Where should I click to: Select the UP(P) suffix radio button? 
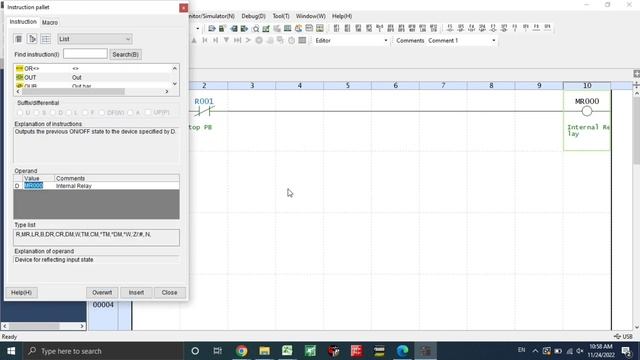(x=148, y=112)
